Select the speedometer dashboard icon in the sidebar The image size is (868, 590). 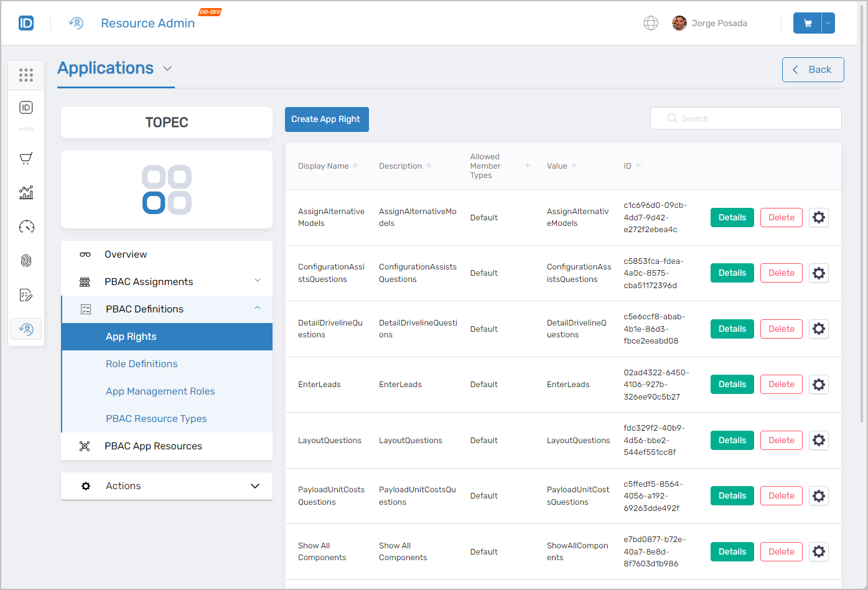click(x=26, y=227)
